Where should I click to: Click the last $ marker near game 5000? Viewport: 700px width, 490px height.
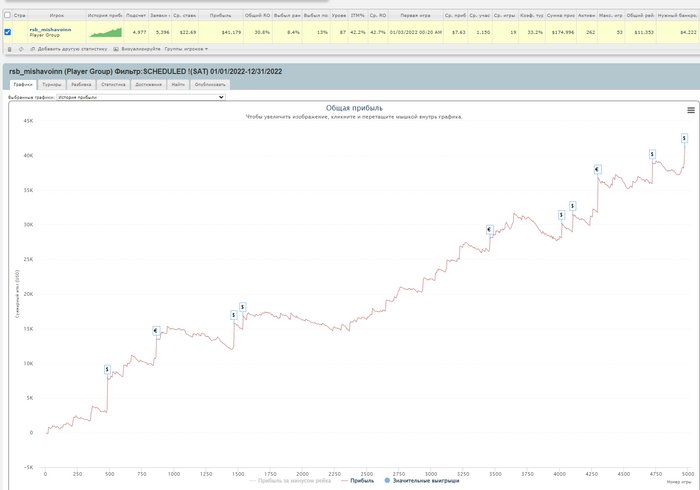684,138
